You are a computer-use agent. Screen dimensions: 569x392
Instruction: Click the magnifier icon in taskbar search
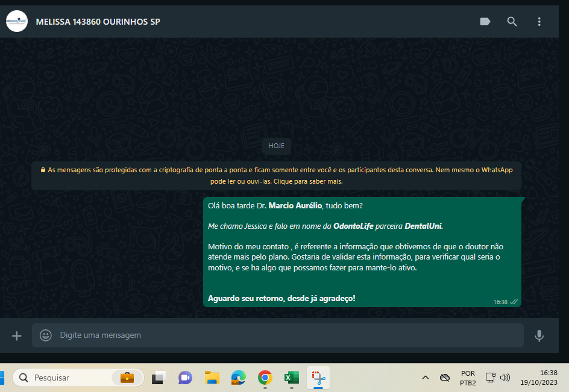pyautogui.click(x=24, y=378)
